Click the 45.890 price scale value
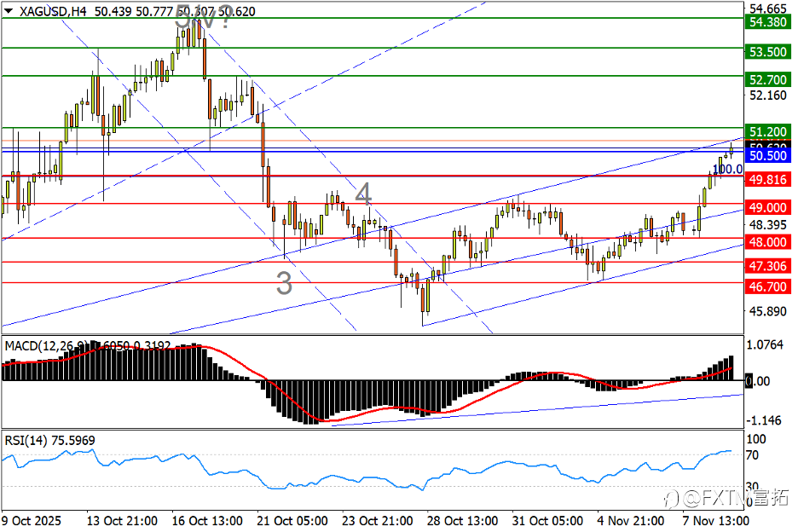Viewport: 798px width, 532px height. click(768, 311)
